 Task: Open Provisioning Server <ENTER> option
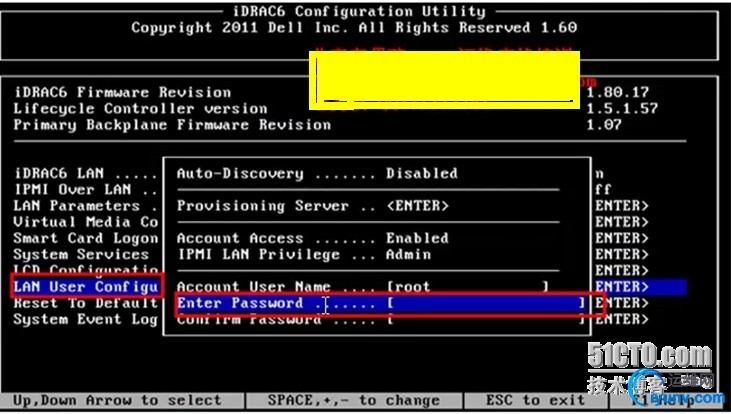pos(418,206)
